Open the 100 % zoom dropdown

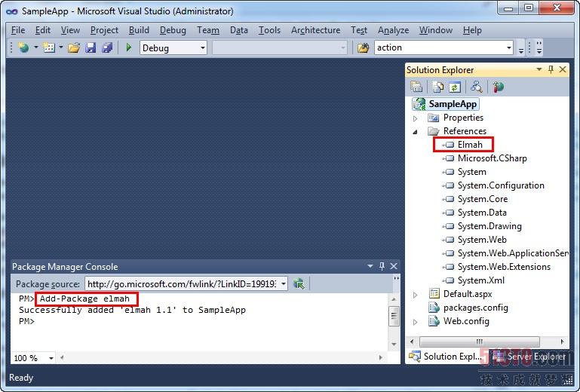coord(51,358)
